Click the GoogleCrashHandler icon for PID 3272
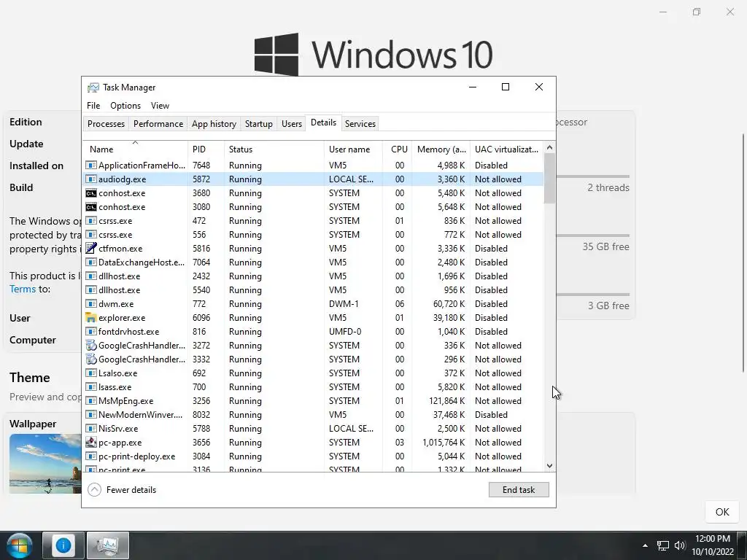747x560 pixels. coord(90,345)
